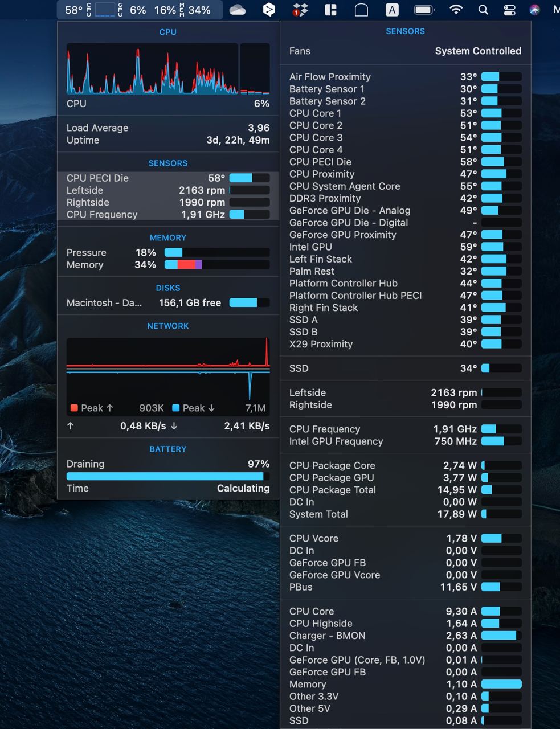This screenshot has height=729, width=560.
Task: Open the OneDrive cloud menu bar icon
Action: point(237,10)
